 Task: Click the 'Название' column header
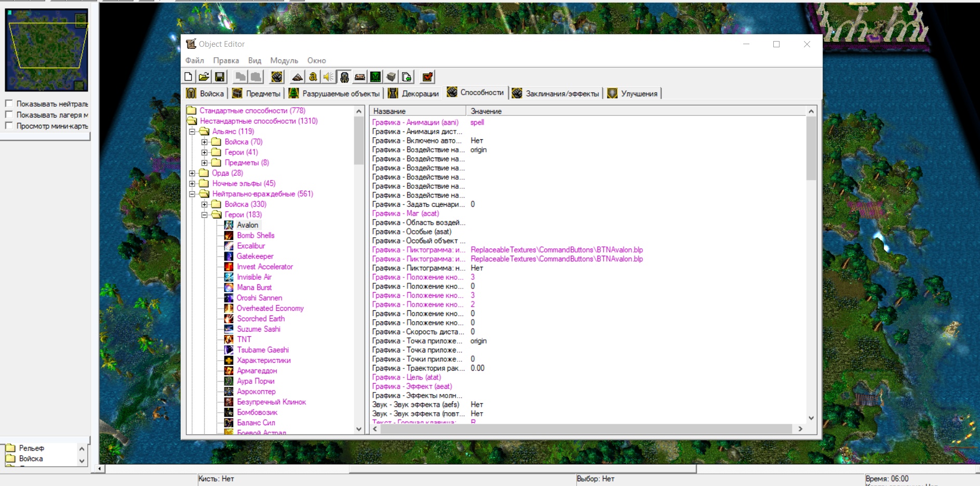(418, 111)
